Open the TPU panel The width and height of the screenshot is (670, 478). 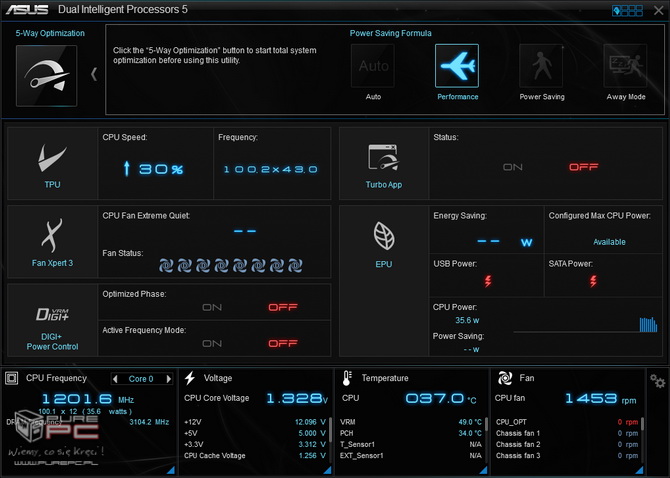coord(53,164)
